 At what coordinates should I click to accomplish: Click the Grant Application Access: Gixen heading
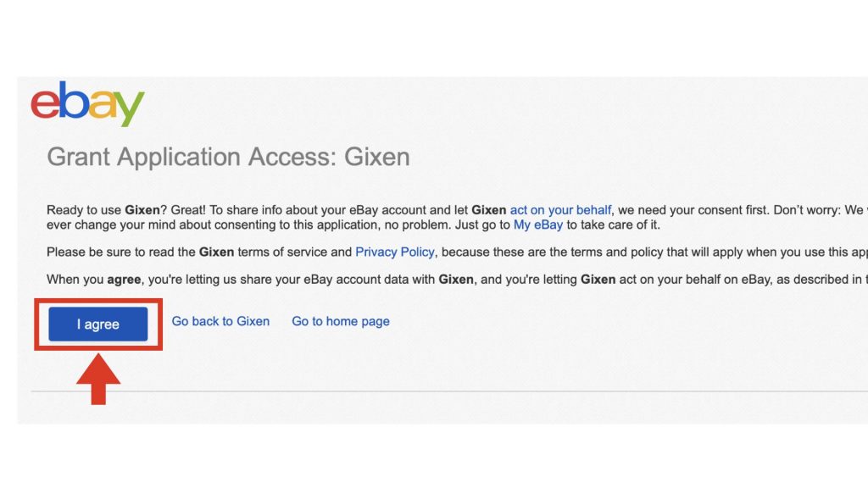[x=228, y=157]
